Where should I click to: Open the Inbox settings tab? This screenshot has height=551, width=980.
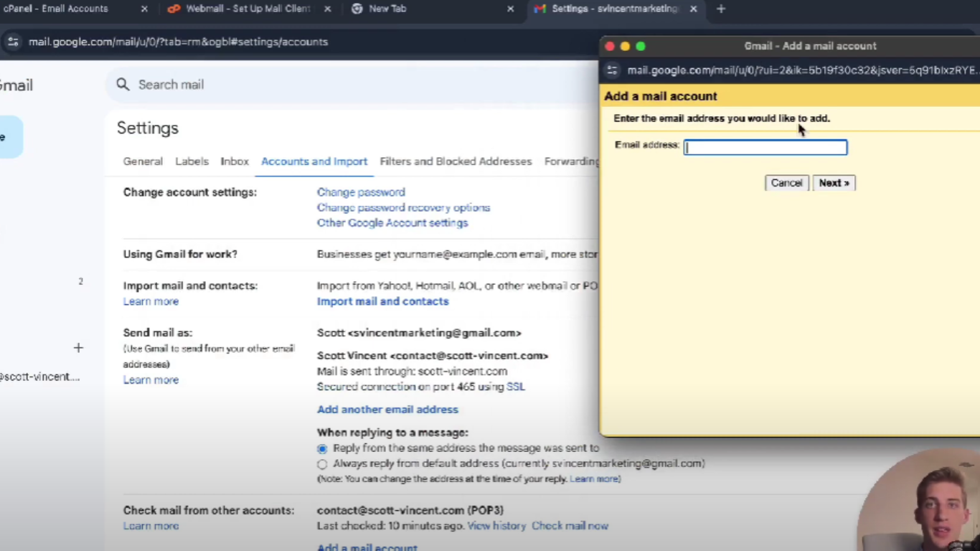(x=235, y=161)
